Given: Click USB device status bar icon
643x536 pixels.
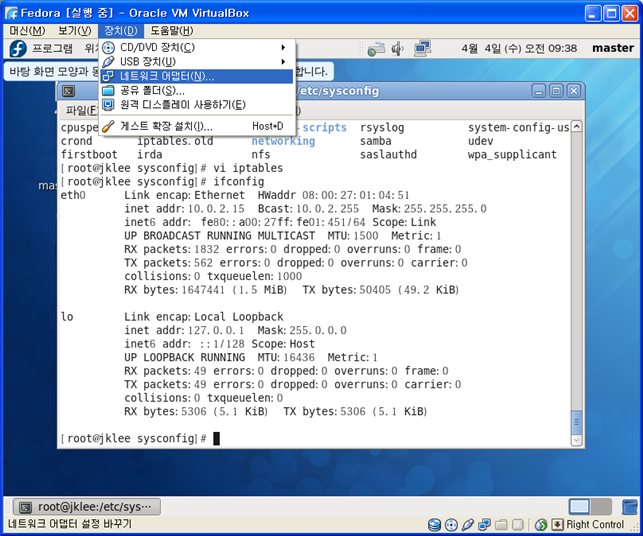Looking at the screenshot, I should tap(467, 525).
